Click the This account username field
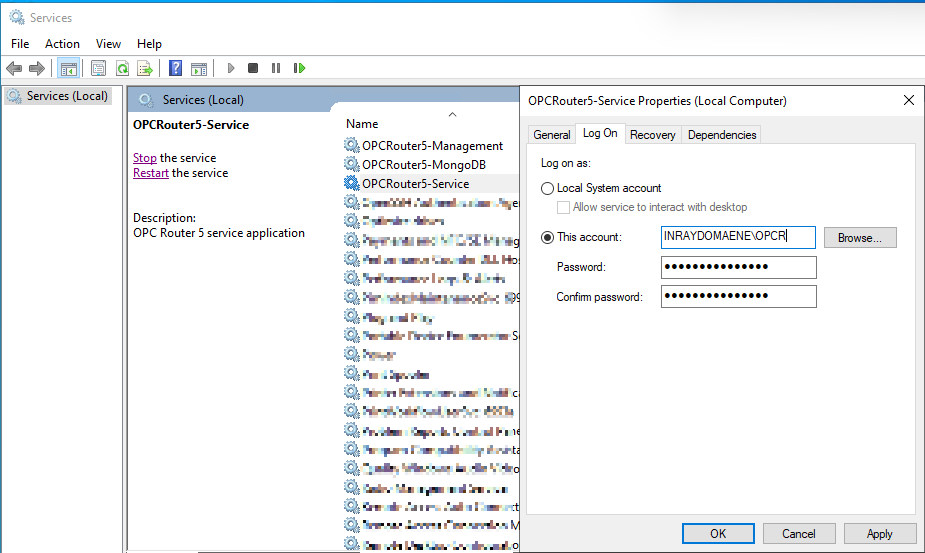This screenshot has width=925, height=553. [738, 237]
